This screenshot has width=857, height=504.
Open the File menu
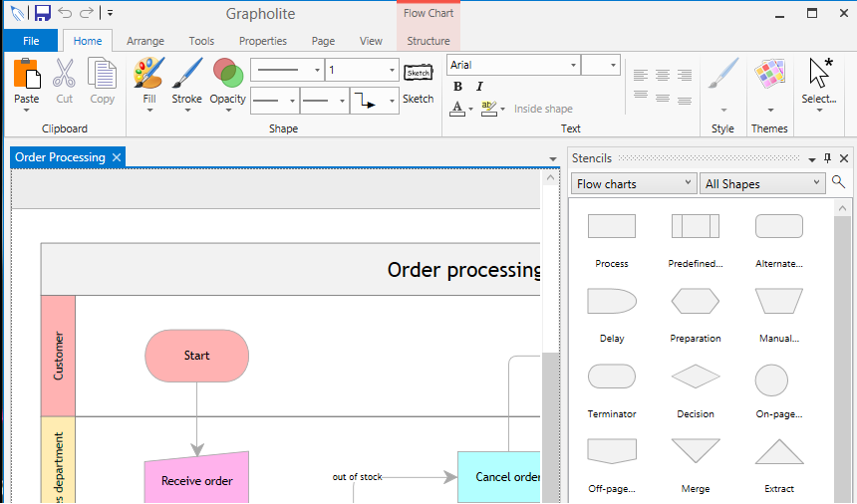[31, 41]
